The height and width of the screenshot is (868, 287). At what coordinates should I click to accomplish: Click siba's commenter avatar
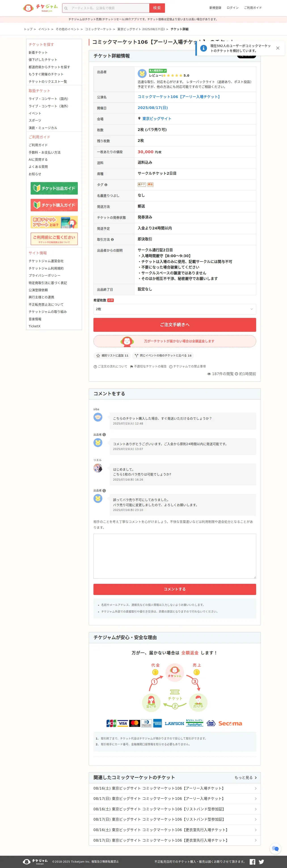(98, 417)
